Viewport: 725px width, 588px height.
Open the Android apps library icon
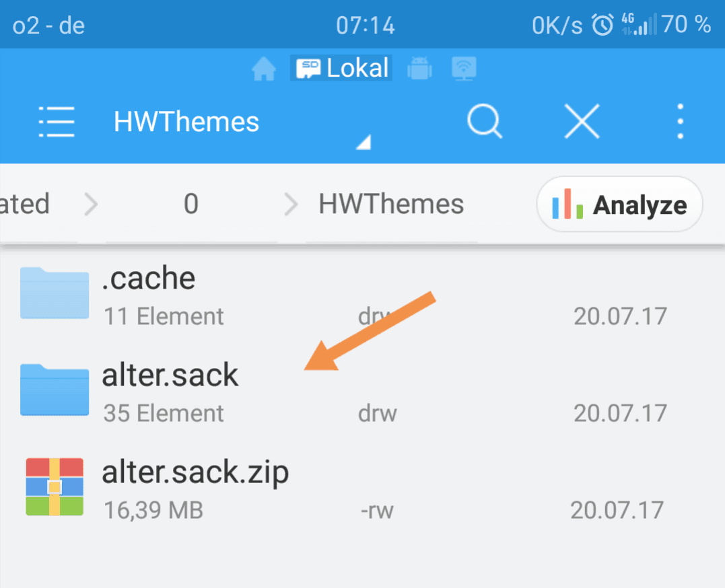click(x=419, y=69)
